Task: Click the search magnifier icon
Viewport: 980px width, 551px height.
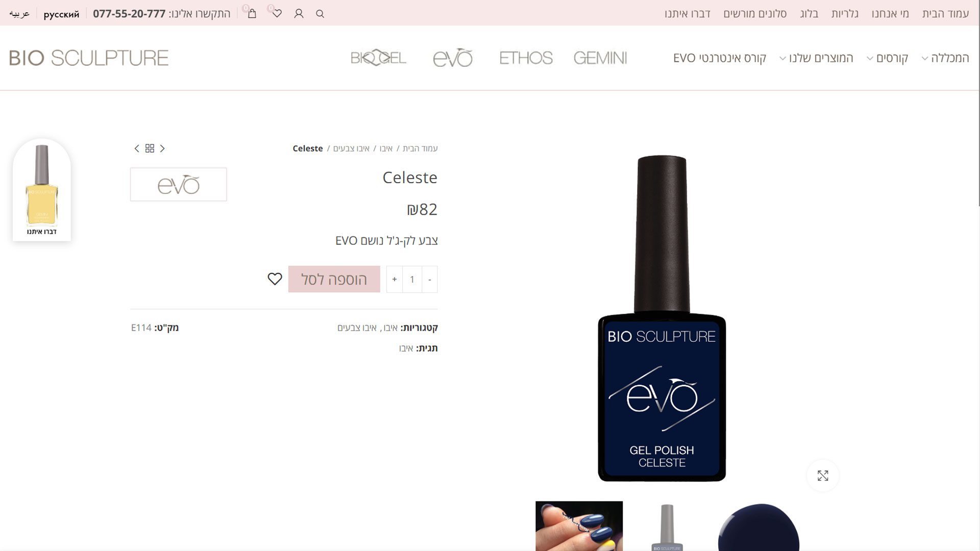Action: (320, 14)
